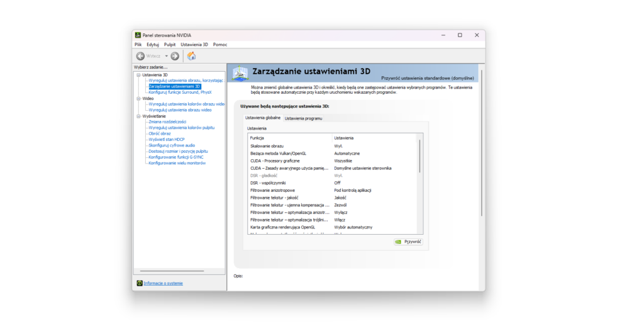Click the Pod kontrolą aplikacji value

[x=352, y=190]
